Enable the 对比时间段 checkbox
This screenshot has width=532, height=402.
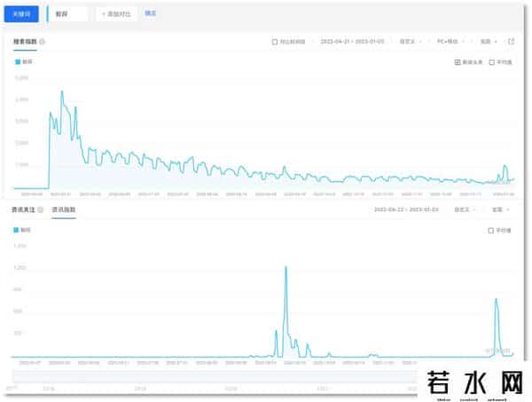point(275,42)
